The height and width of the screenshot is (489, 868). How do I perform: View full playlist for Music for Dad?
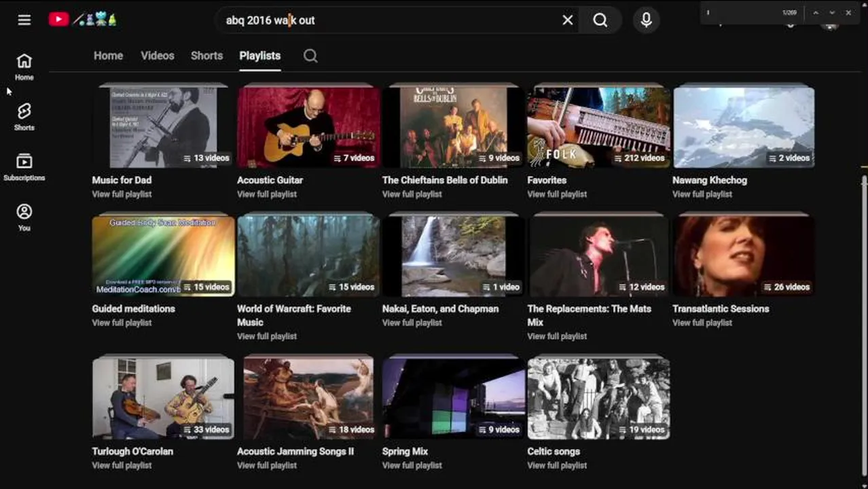pyautogui.click(x=122, y=194)
